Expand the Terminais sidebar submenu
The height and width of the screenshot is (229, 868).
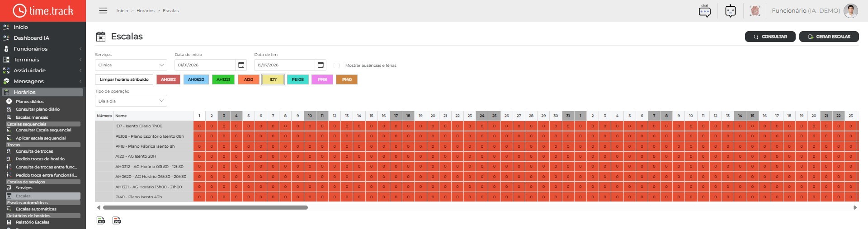(x=43, y=60)
